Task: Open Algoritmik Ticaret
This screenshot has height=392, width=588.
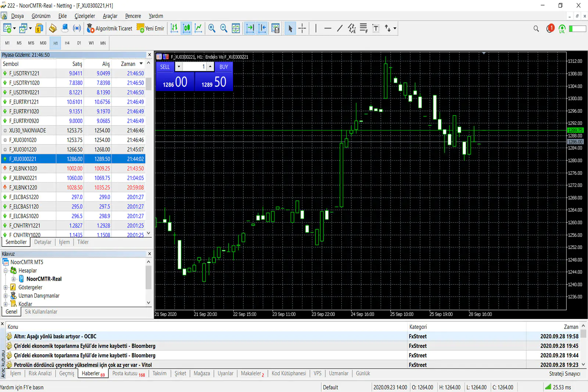Action: [110, 28]
